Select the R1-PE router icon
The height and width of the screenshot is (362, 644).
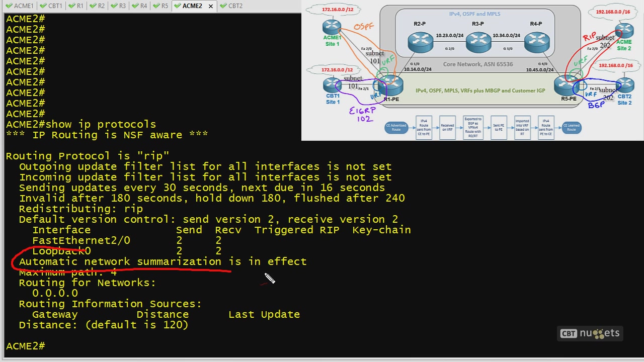390,85
